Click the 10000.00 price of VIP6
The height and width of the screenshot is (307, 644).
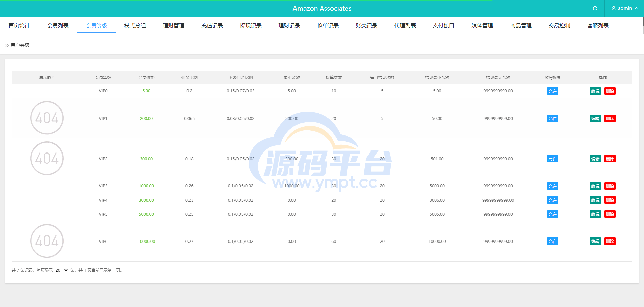(x=146, y=242)
